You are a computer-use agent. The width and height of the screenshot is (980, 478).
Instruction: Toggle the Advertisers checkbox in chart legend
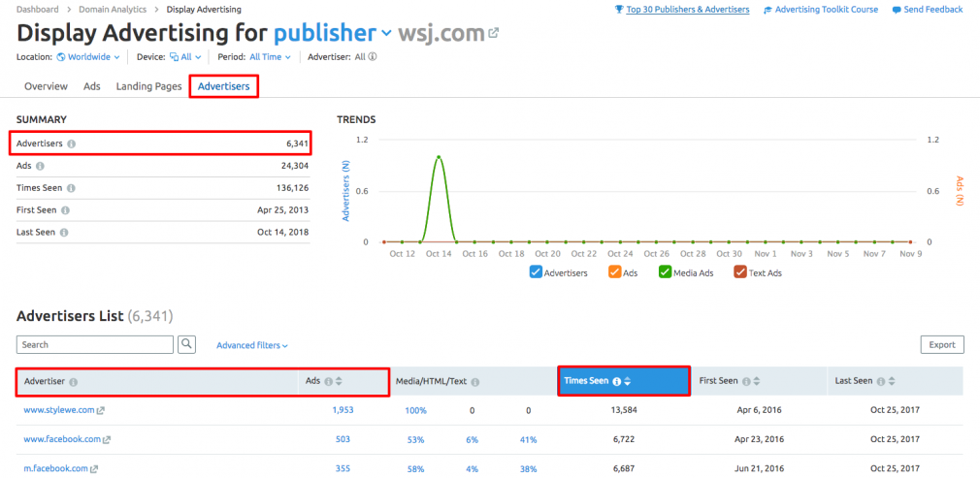tap(536, 272)
